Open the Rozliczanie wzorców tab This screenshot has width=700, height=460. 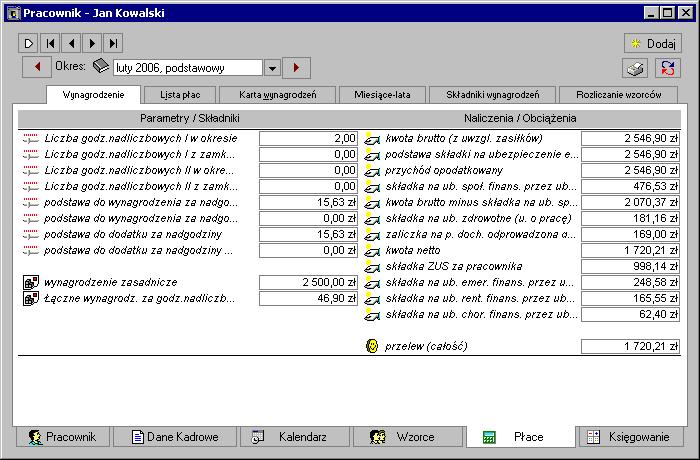point(619,95)
